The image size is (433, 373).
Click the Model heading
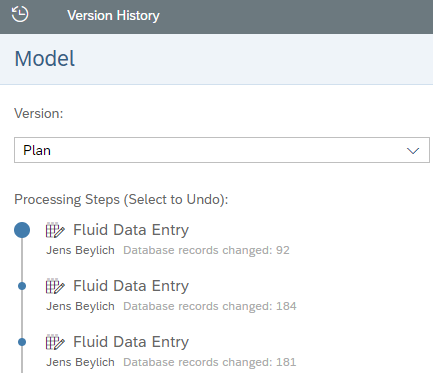45,59
